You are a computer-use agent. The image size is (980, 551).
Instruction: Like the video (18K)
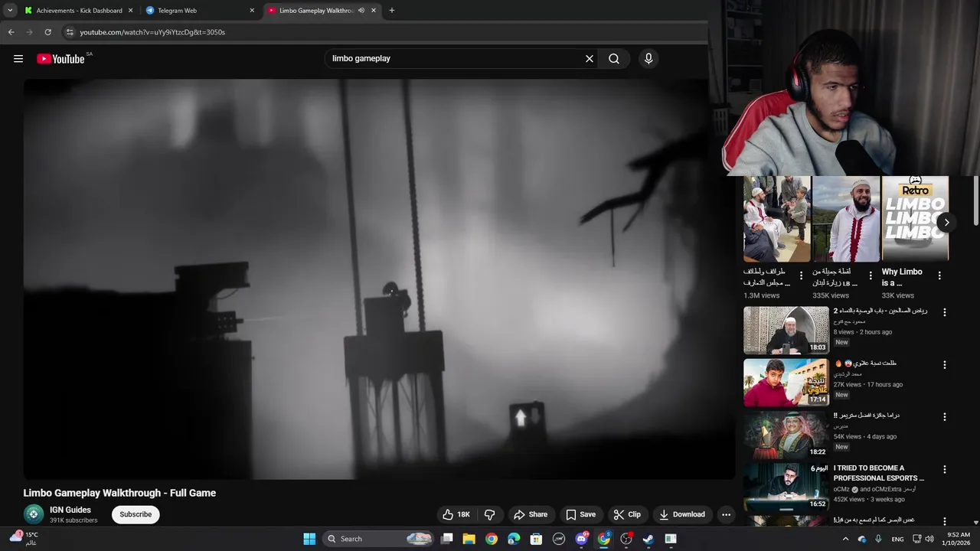point(456,514)
